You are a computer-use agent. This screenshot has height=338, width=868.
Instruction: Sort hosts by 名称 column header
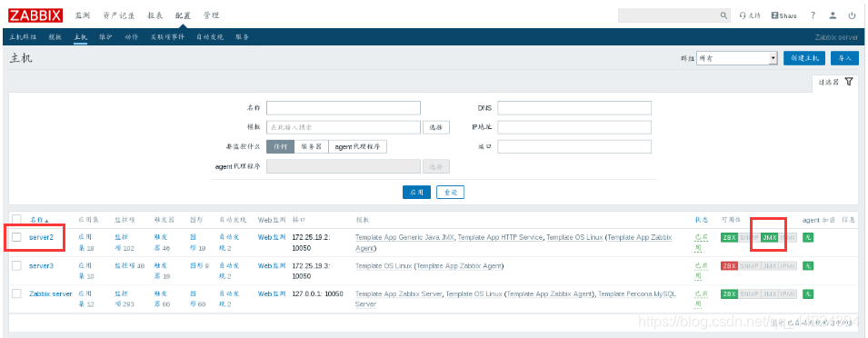(36, 220)
